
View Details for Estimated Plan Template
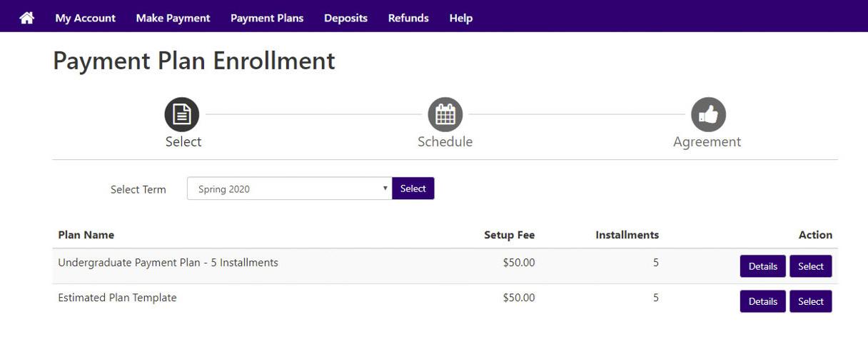click(762, 301)
